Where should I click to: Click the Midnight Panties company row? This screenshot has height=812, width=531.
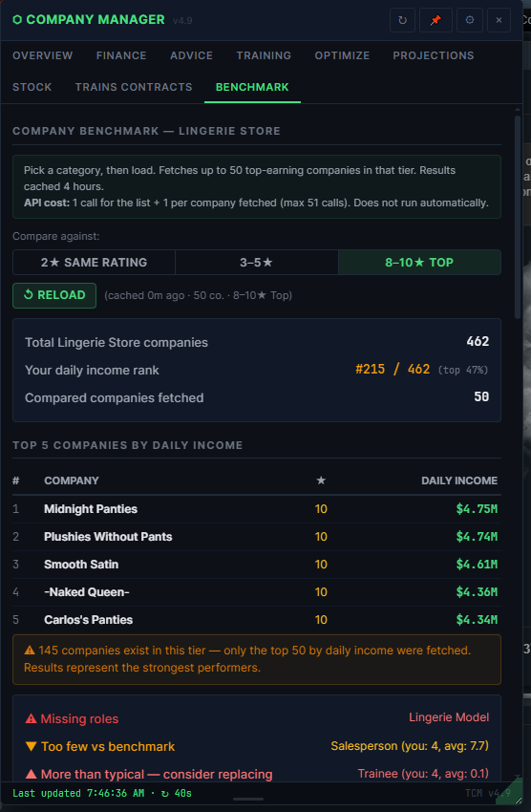click(x=257, y=509)
